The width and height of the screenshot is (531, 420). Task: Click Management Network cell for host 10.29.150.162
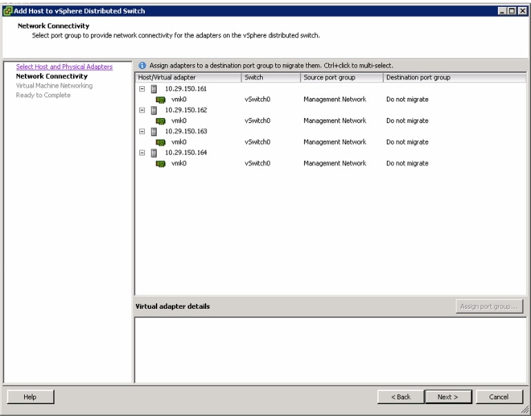pyautogui.click(x=335, y=121)
